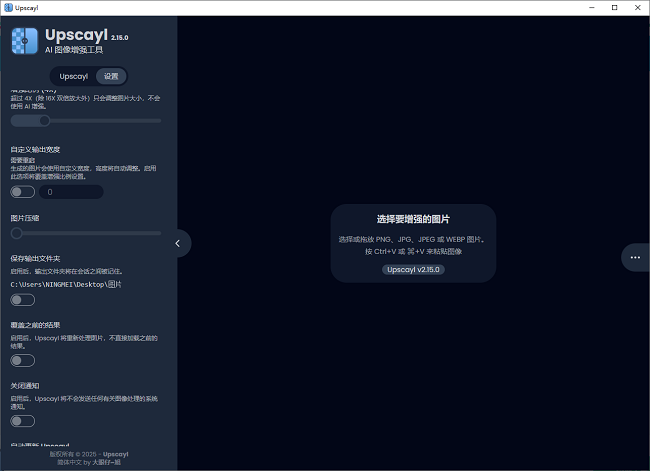
Task: Click the Upscayl link in copyright footer
Action: 116,454
